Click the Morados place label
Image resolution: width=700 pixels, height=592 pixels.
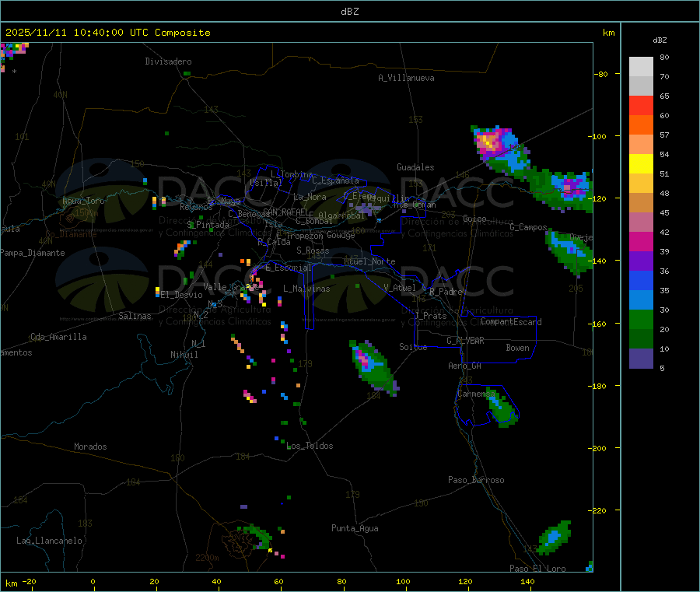tap(91, 447)
